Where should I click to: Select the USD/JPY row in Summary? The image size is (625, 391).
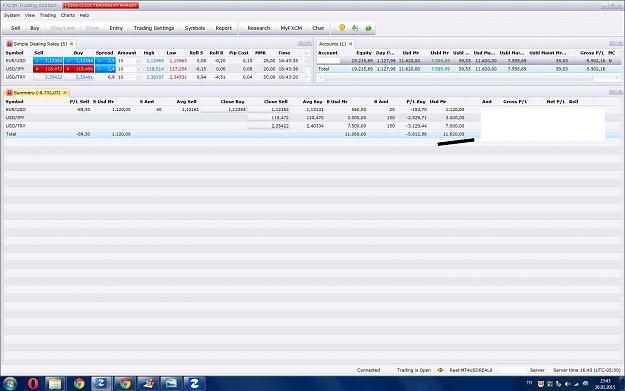312,118
